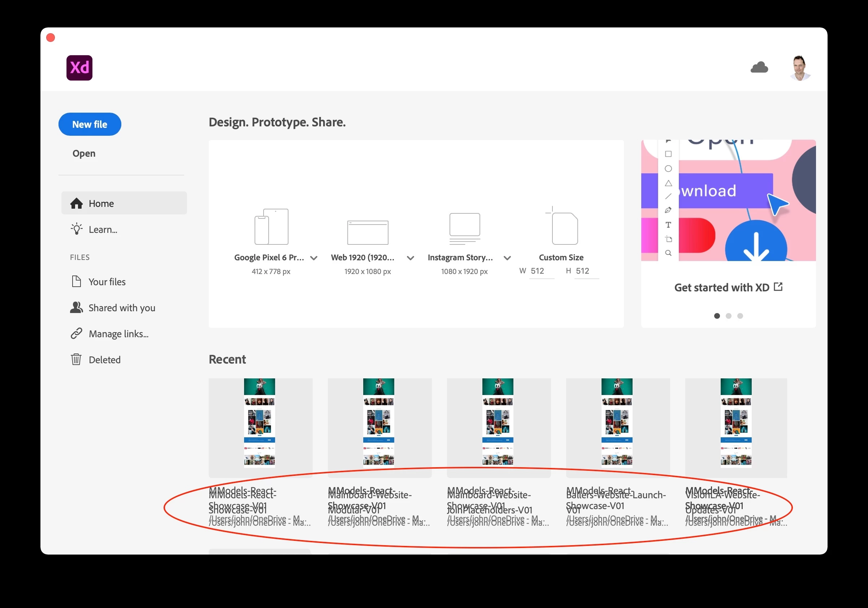Click the Open button in sidebar
The height and width of the screenshot is (608, 868).
click(x=84, y=153)
